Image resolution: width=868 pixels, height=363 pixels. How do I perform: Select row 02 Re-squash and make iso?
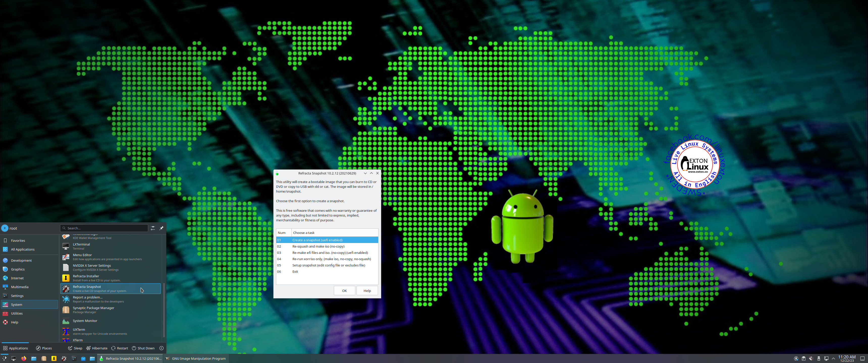327,246
